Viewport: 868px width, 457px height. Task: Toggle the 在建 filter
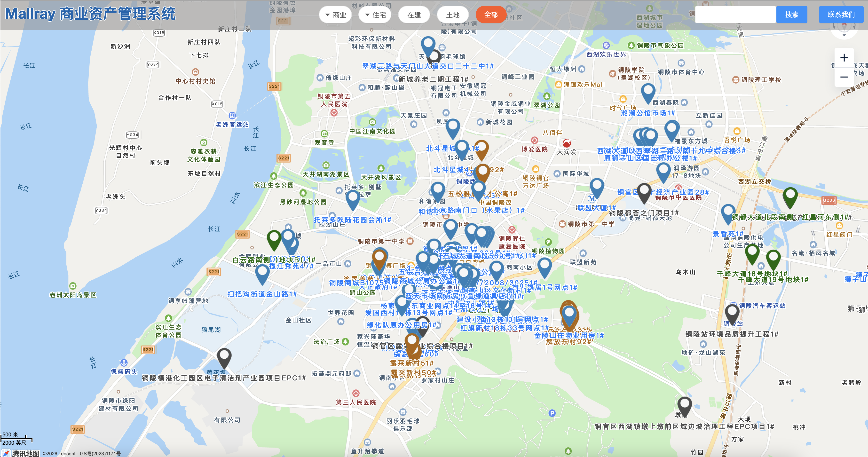pyautogui.click(x=414, y=15)
